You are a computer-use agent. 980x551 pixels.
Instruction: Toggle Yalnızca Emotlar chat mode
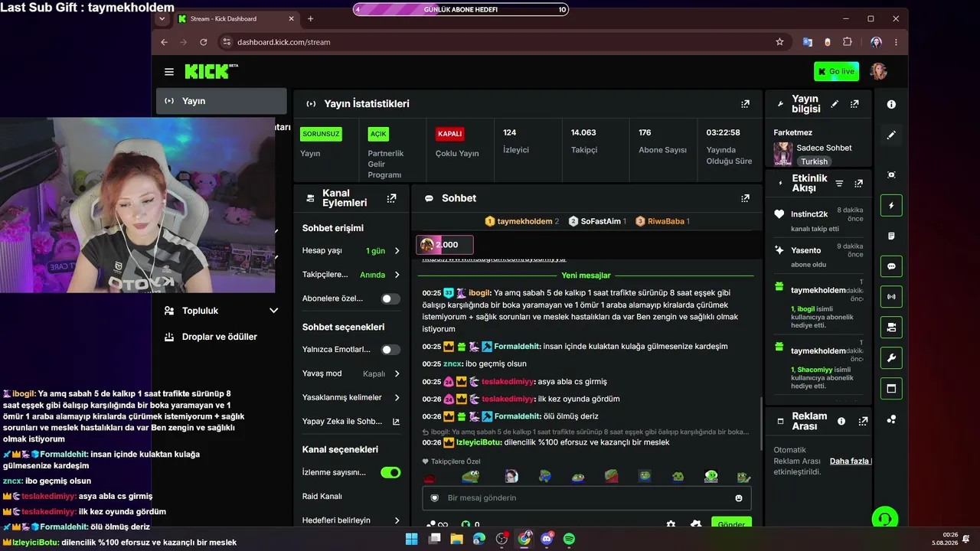(390, 350)
